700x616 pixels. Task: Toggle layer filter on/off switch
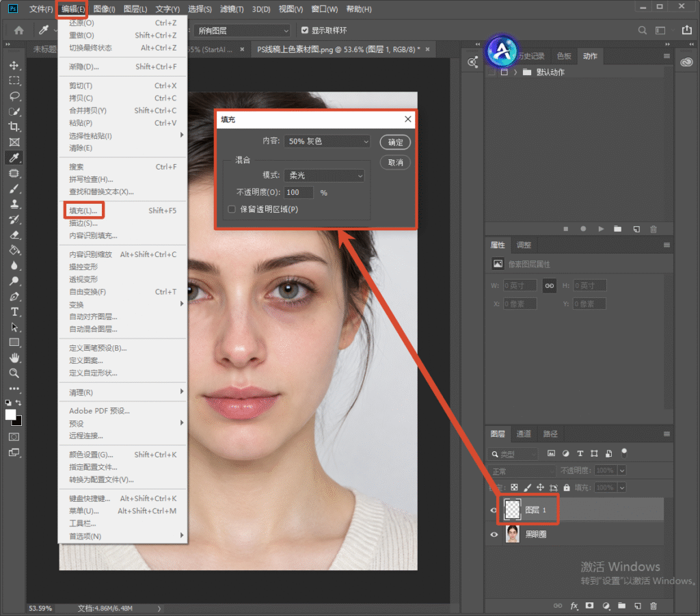pos(624,453)
